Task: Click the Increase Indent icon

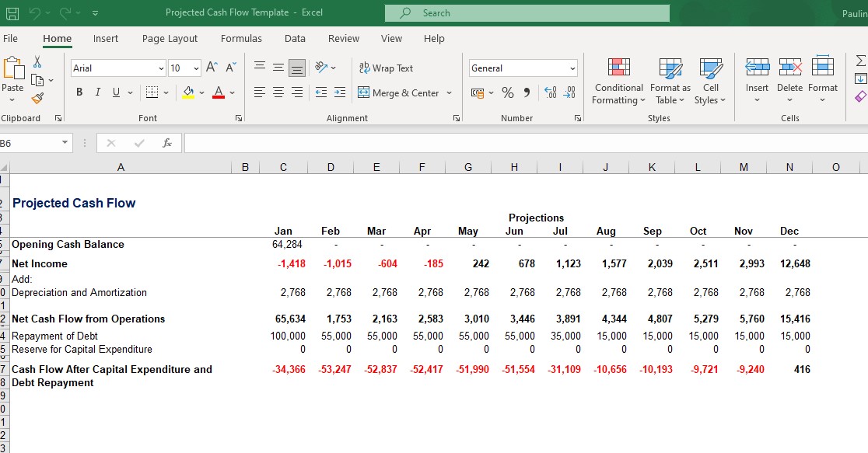Action: point(340,93)
